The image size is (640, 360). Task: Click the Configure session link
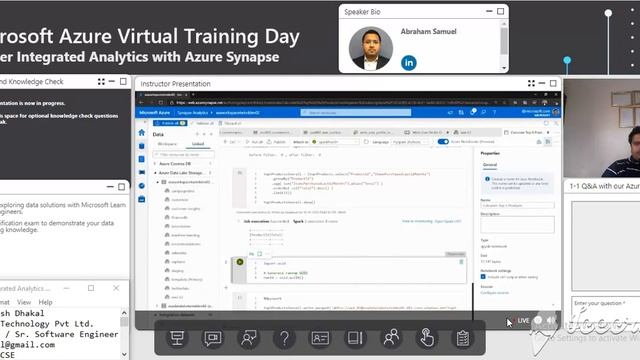(494, 293)
